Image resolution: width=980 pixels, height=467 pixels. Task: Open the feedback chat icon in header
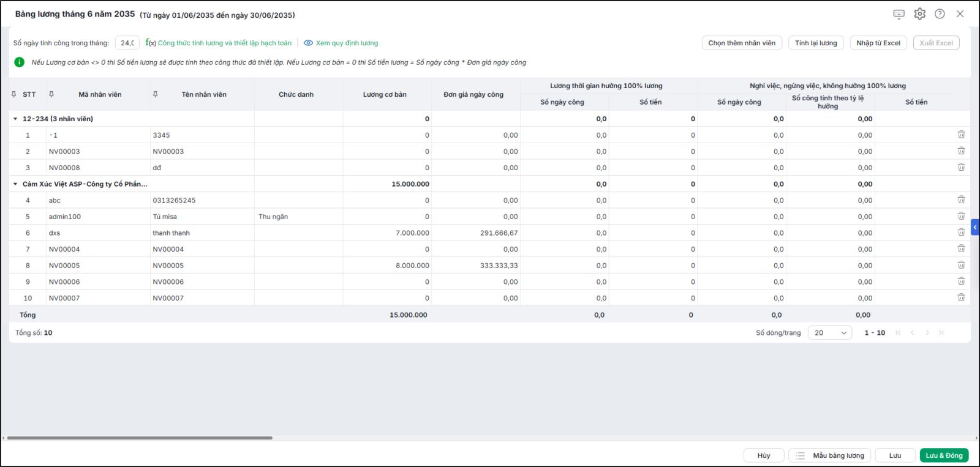point(899,13)
